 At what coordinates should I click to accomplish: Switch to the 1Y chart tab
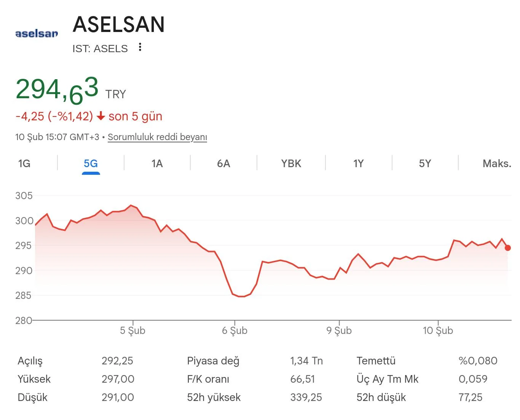pos(358,164)
